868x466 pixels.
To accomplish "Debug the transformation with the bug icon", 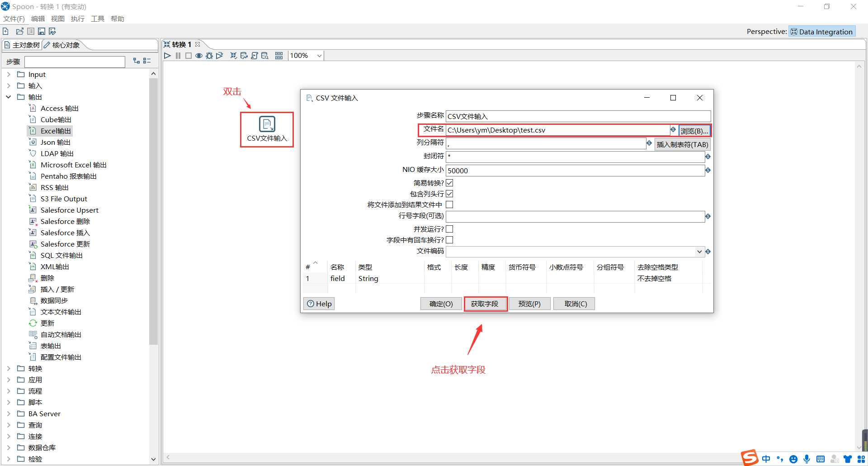I will click(209, 56).
